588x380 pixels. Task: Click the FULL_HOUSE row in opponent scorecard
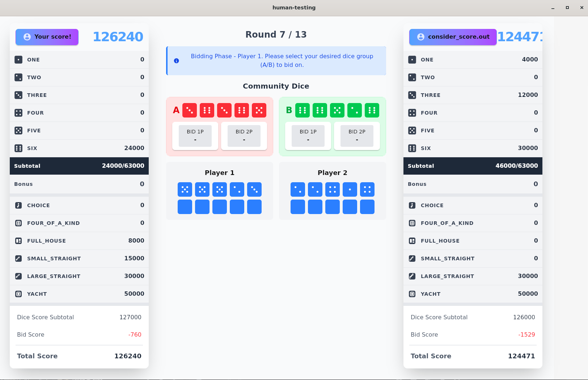(473, 241)
